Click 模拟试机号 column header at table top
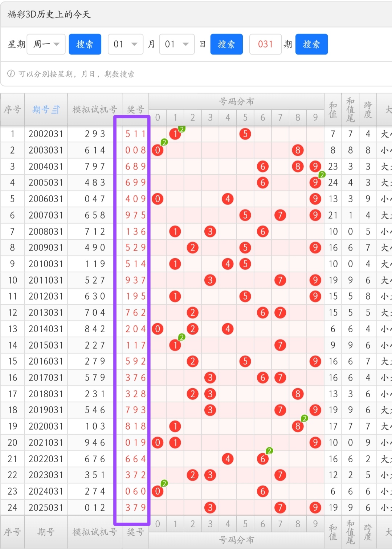Viewport: 392px width, 552px height. point(95,110)
